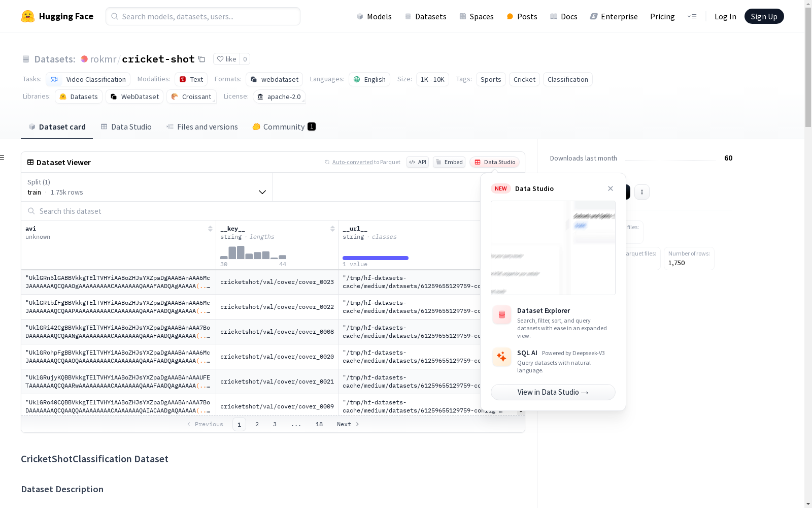812x508 pixels.
Task: Switch to the Files and versions tab
Action: click(x=202, y=127)
